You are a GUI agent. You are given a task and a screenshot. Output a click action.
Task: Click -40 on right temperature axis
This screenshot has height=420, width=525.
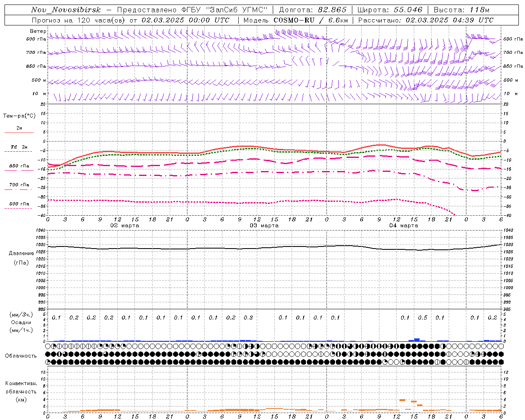[x=507, y=216]
